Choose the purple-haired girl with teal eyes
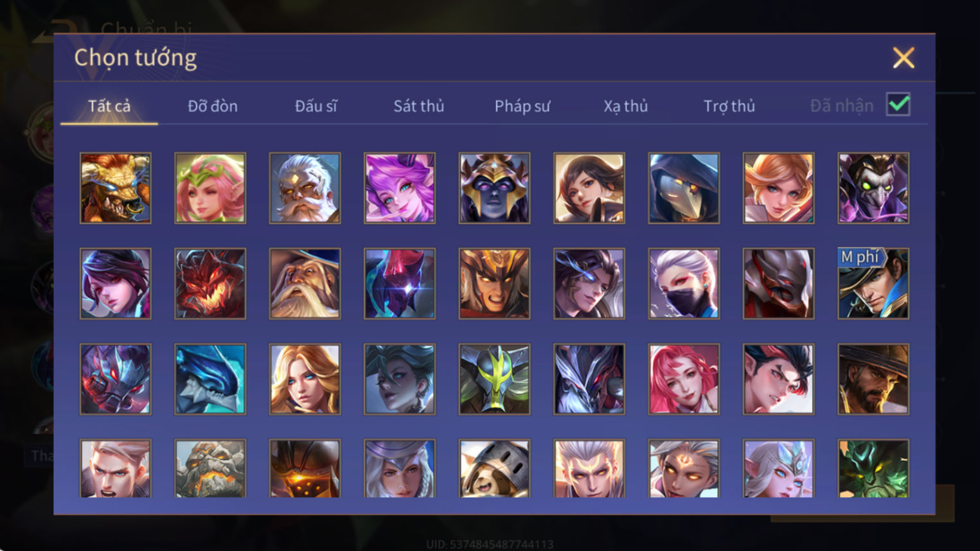The image size is (980, 551). 400,188
